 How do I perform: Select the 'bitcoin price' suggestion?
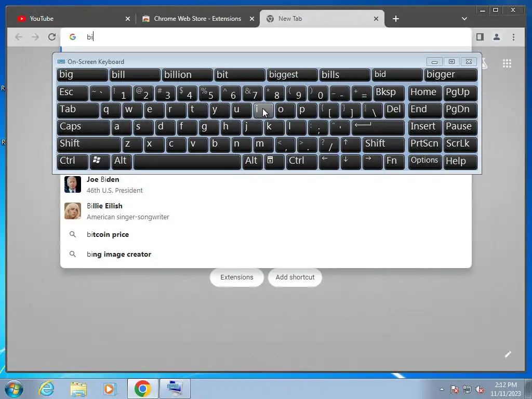(266, 234)
